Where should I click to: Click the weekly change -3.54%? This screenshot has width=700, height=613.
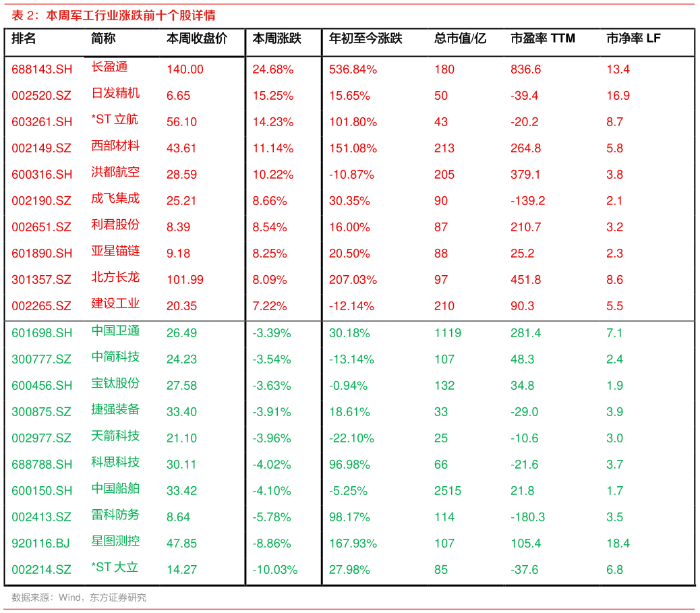click(x=272, y=359)
